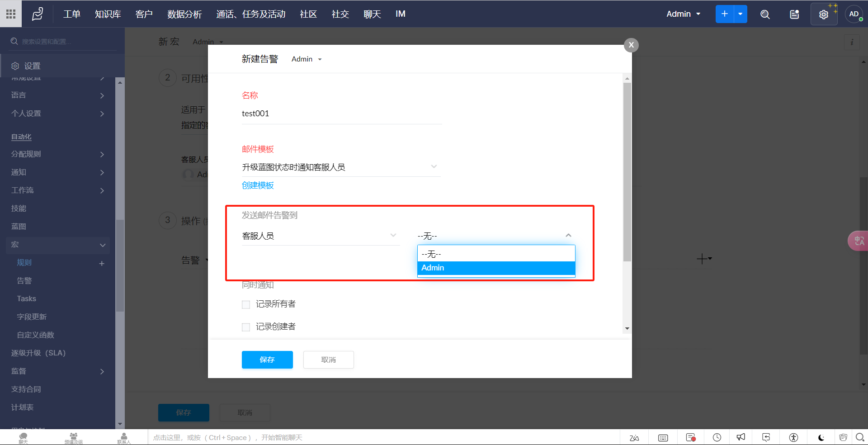Open the 邮件模板 dropdown
Screen dimensions: 868x445
(x=340, y=167)
